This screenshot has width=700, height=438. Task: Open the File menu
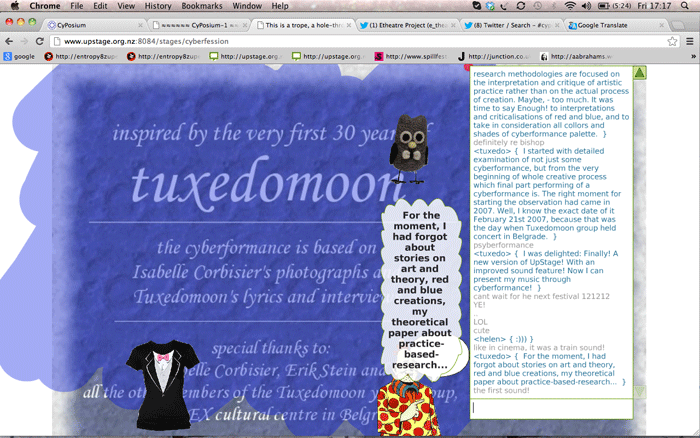coord(77,6)
